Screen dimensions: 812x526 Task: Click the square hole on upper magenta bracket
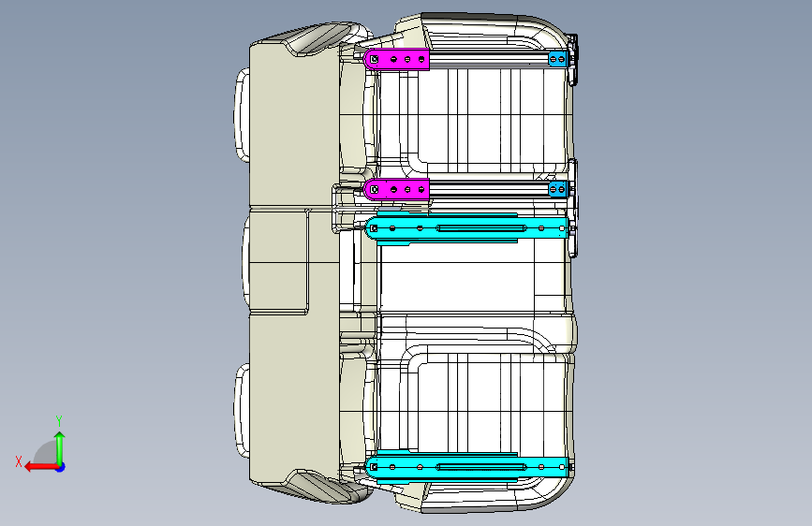[x=375, y=60]
